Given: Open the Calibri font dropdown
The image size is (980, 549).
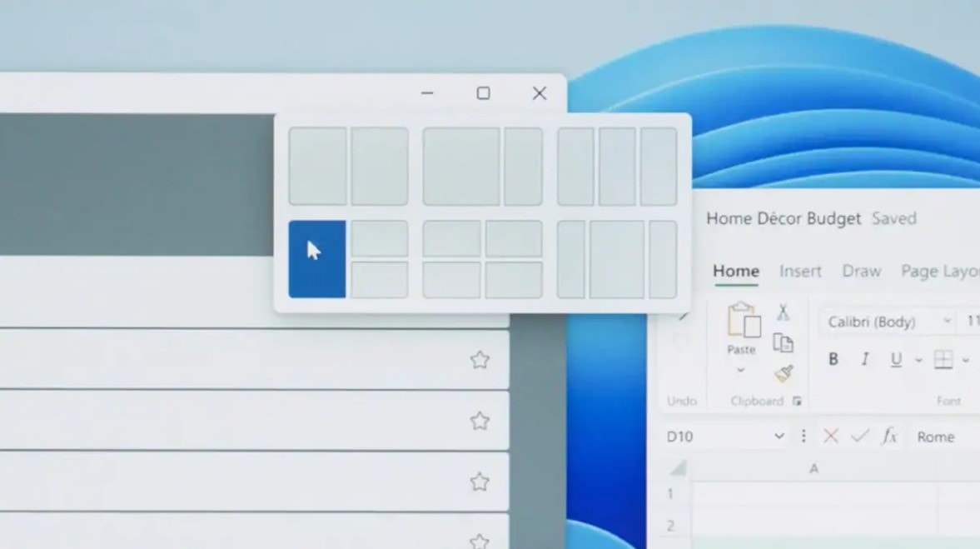Looking at the screenshot, I should pyautogui.click(x=948, y=322).
